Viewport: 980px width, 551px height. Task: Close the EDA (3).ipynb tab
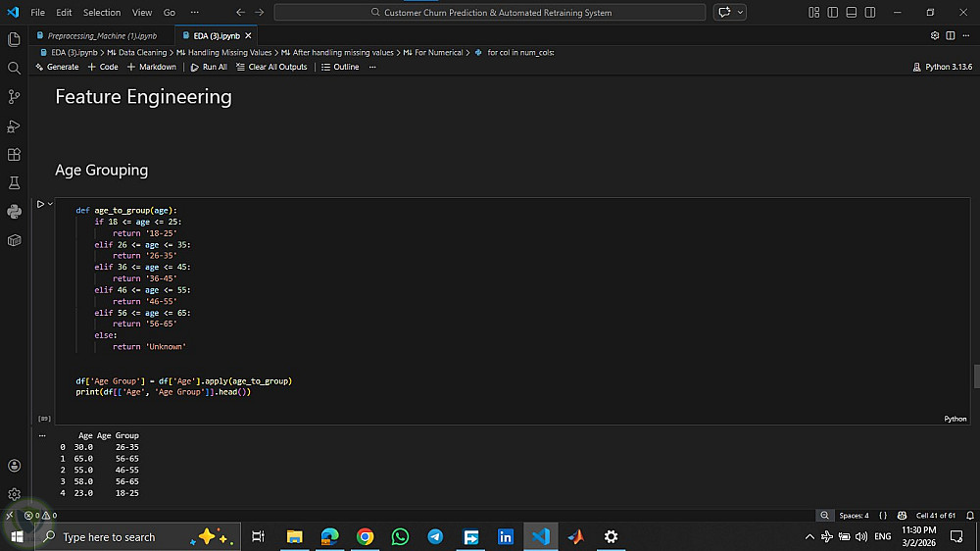248,35
